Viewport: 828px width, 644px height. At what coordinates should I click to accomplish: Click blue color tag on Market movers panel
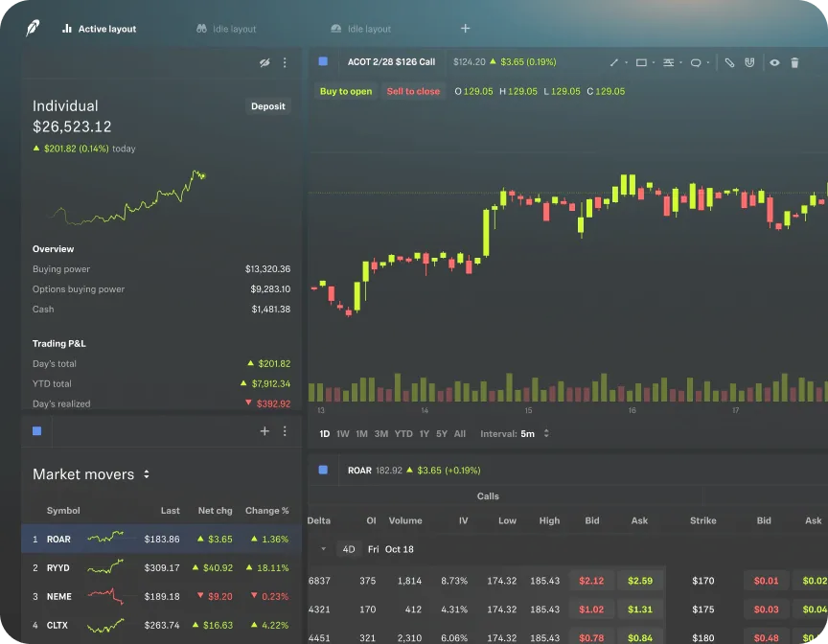pyautogui.click(x=37, y=431)
